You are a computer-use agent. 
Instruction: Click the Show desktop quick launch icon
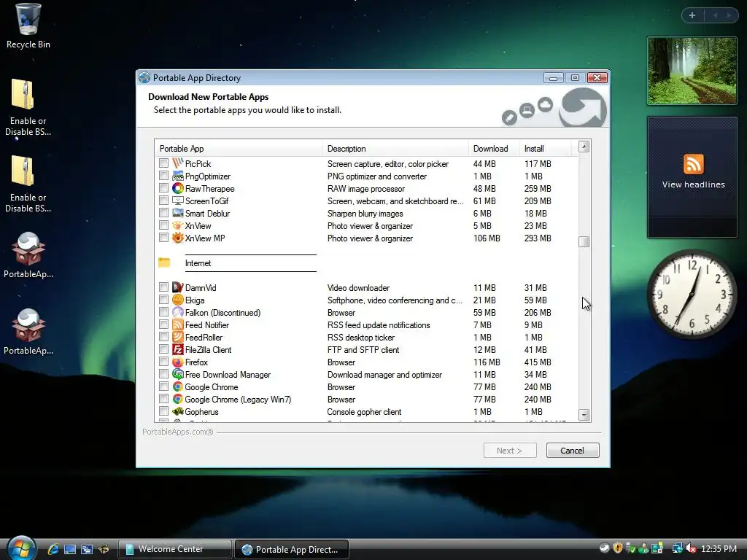pos(69,549)
